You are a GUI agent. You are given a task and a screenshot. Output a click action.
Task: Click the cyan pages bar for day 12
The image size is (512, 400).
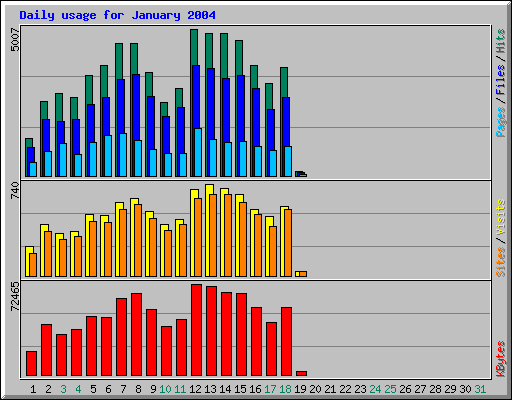[198, 152]
